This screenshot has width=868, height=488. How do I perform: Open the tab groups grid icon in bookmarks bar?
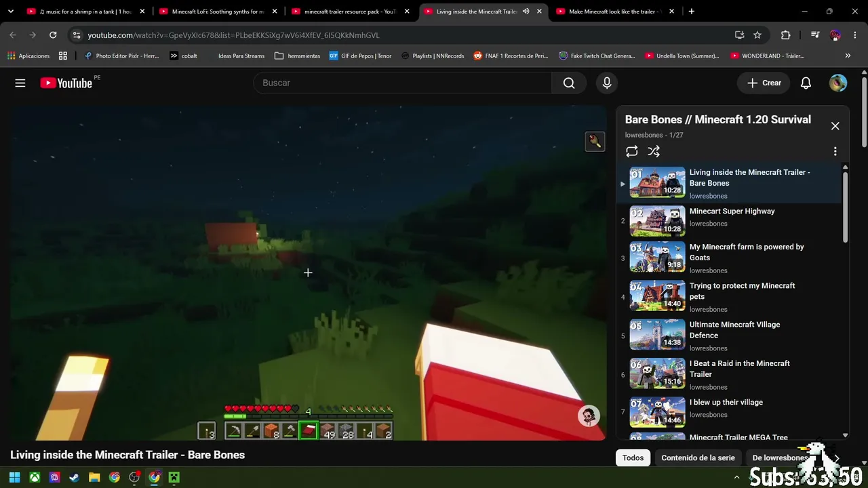point(63,56)
